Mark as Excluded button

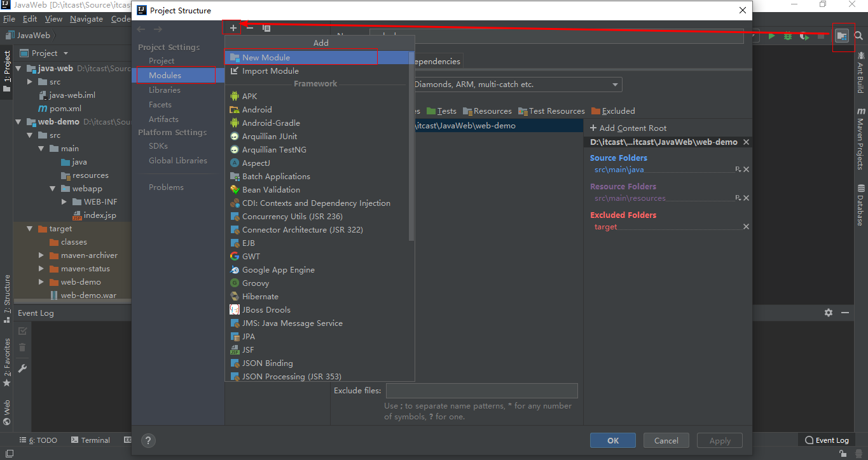[x=613, y=111]
